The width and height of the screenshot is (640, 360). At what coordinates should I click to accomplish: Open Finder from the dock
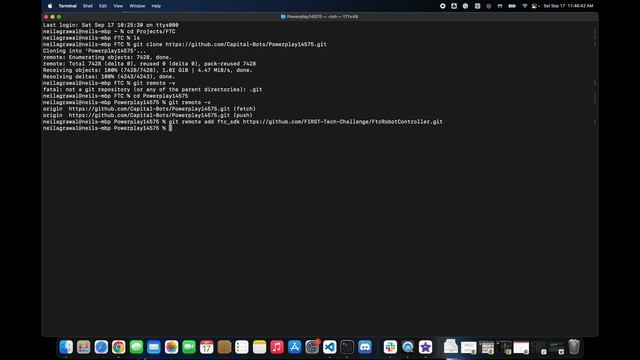click(x=66, y=347)
